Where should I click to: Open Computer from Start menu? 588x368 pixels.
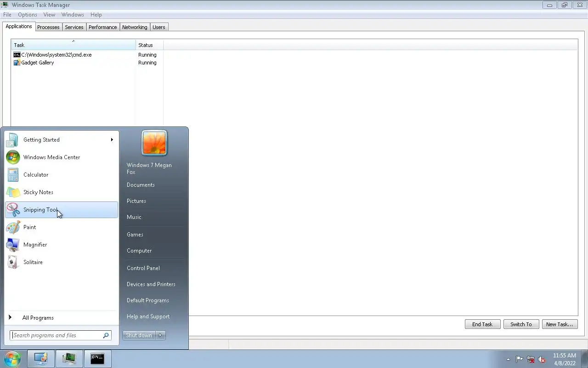click(x=139, y=251)
